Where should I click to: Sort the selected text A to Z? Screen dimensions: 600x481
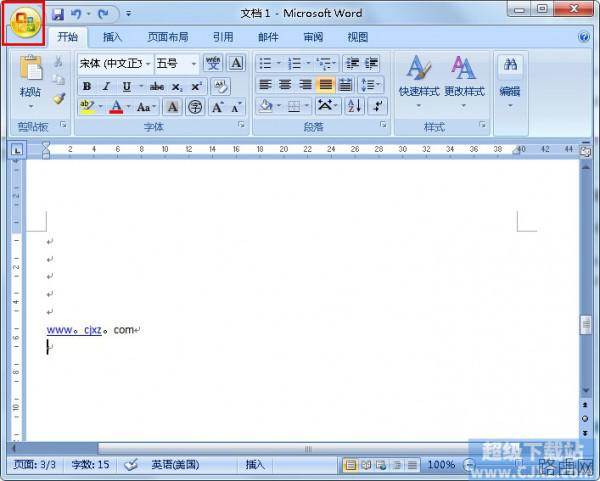click(x=354, y=106)
